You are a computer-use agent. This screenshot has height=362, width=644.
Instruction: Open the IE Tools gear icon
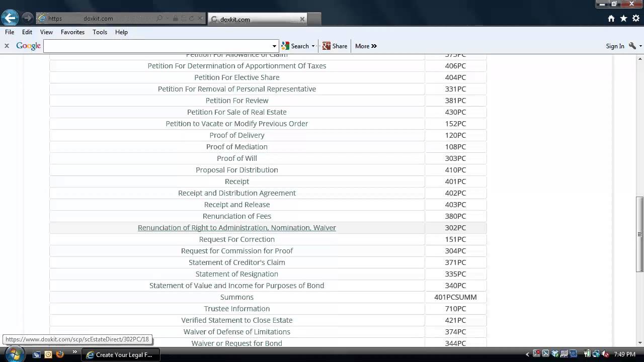pos(635,19)
